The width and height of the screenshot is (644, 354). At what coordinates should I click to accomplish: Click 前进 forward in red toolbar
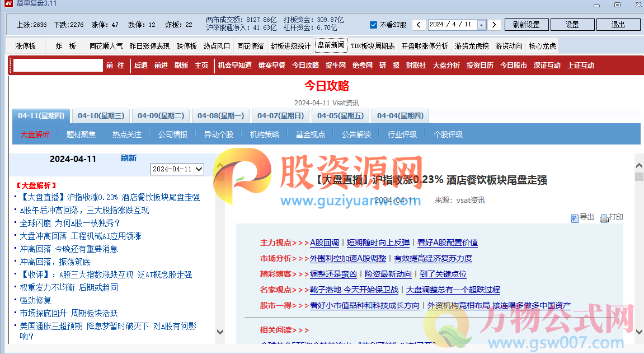point(161,66)
